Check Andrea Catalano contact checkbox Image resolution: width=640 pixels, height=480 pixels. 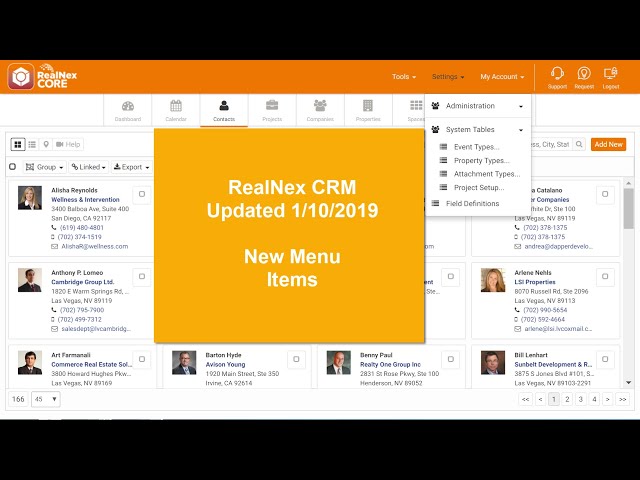(x=605, y=194)
